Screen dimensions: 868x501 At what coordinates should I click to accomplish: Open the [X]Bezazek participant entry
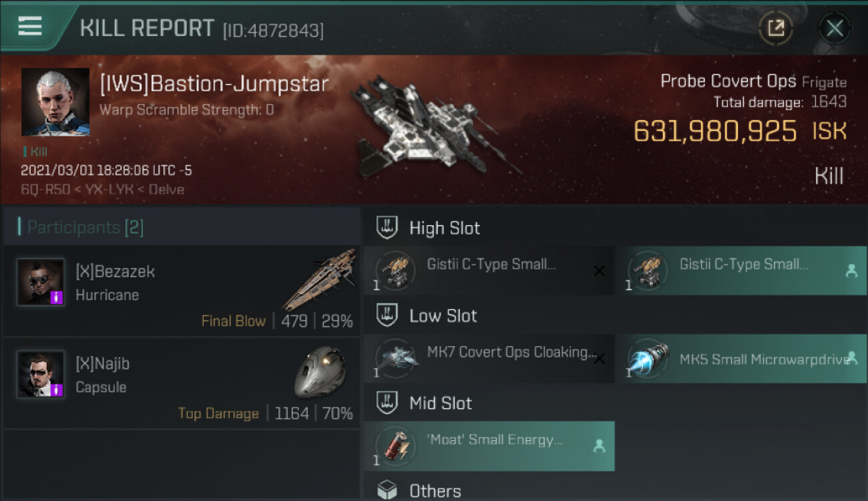point(182,291)
